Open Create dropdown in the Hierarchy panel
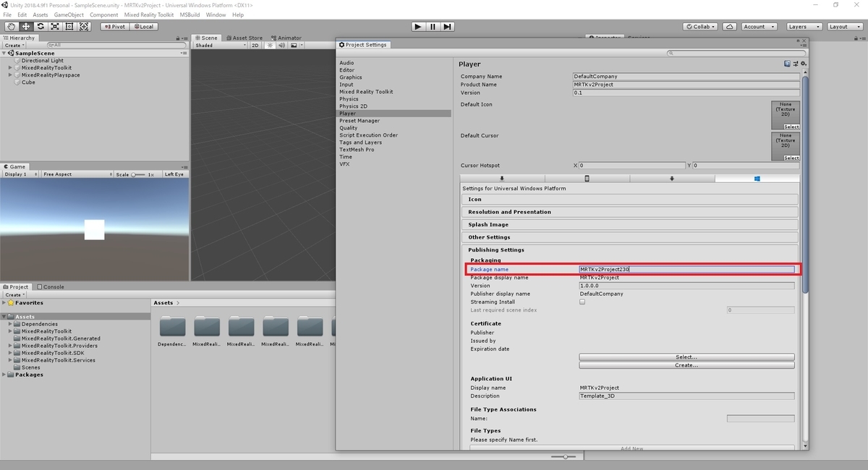Viewport: 868px width, 470px height. pyautogui.click(x=14, y=45)
